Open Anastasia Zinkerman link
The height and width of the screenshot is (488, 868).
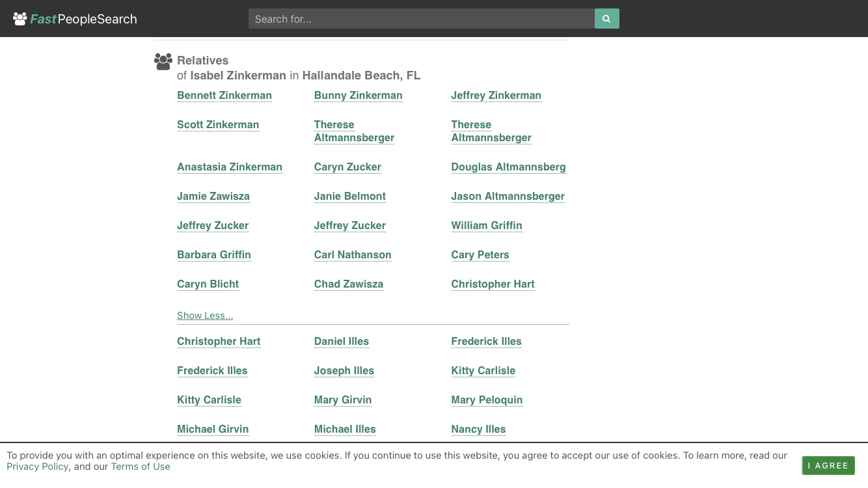click(230, 167)
